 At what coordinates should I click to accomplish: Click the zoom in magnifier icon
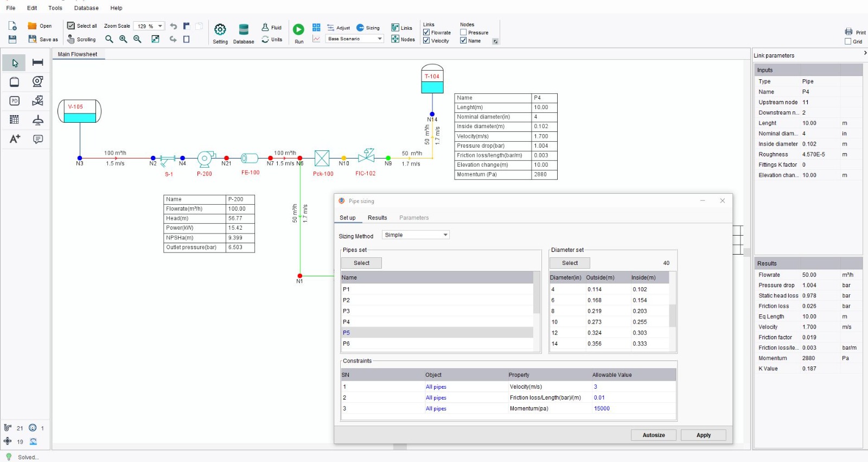coord(123,39)
